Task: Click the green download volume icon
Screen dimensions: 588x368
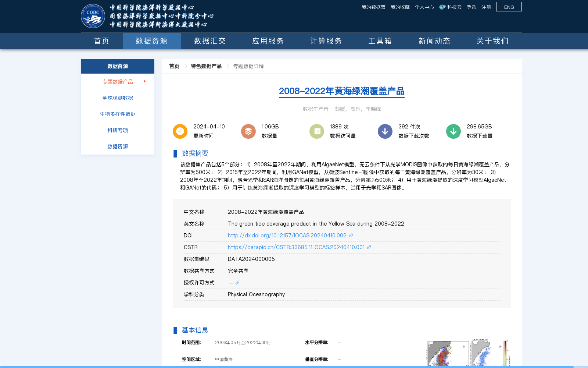Action: [x=453, y=131]
